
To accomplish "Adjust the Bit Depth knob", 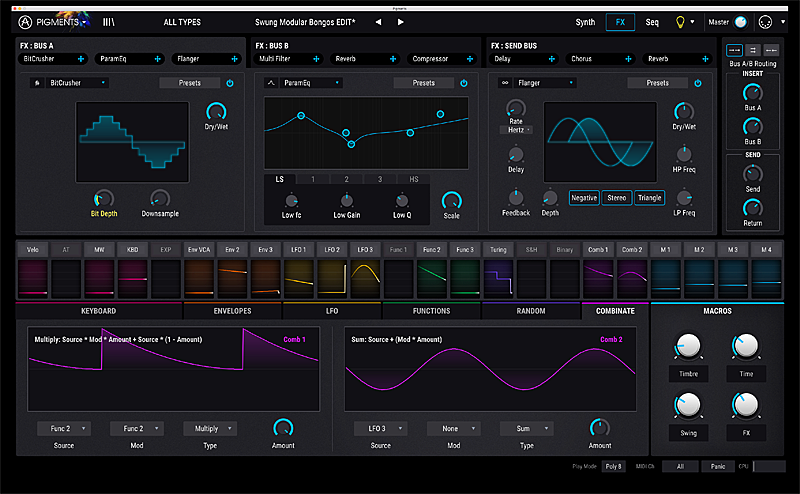I will click(x=104, y=198).
